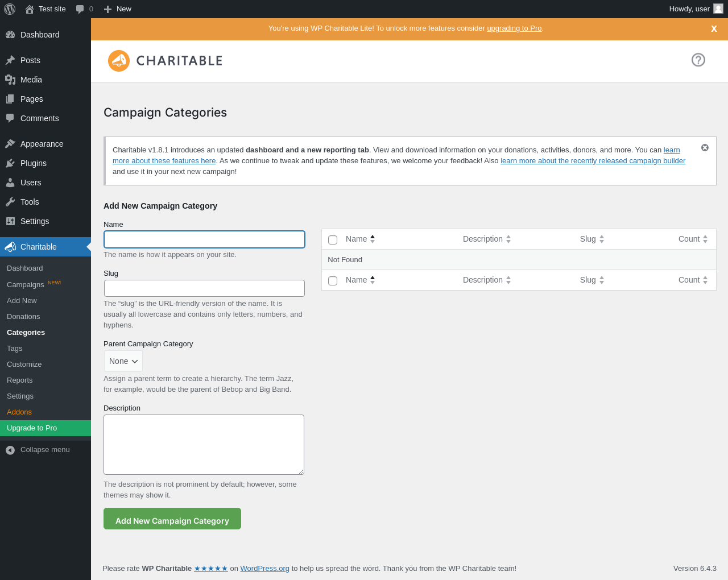Click the Version 6.4.3 footer text
728x580 pixels.
pyautogui.click(x=695, y=569)
